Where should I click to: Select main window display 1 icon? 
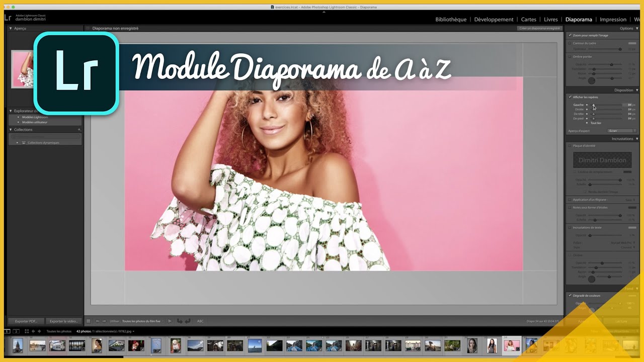click(7, 331)
